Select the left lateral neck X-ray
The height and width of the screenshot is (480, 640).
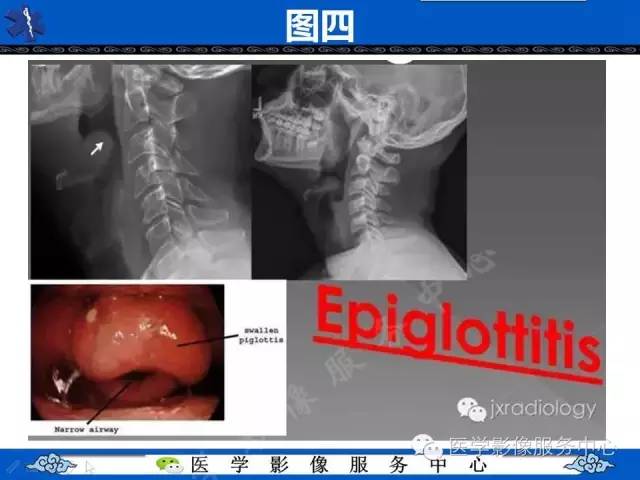click(140, 171)
